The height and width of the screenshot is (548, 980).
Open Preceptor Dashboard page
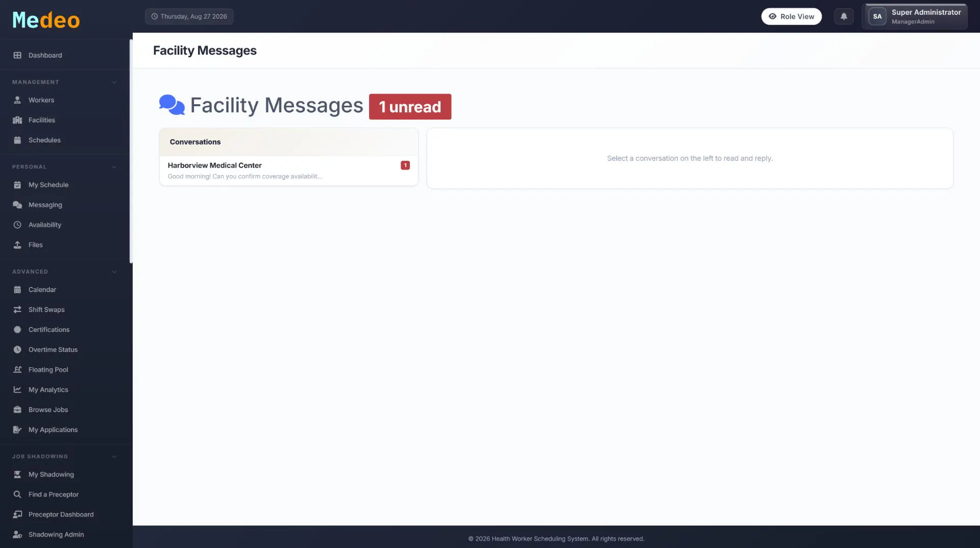point(65,514)
